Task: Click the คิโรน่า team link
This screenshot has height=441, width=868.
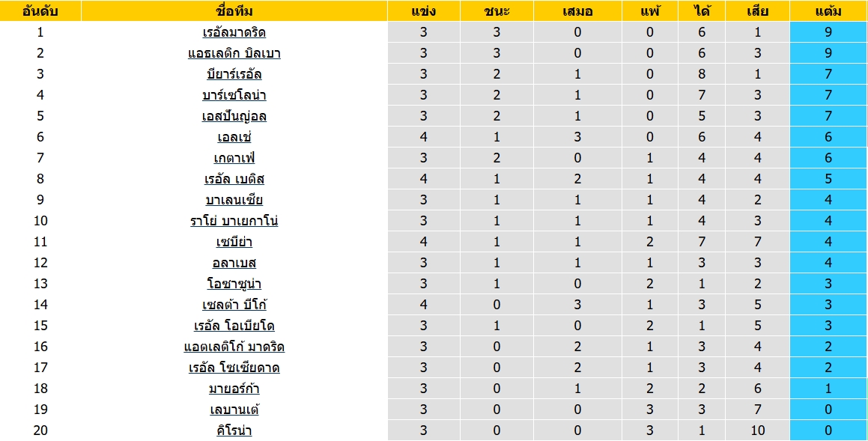Action: click(x=234, y=431)
